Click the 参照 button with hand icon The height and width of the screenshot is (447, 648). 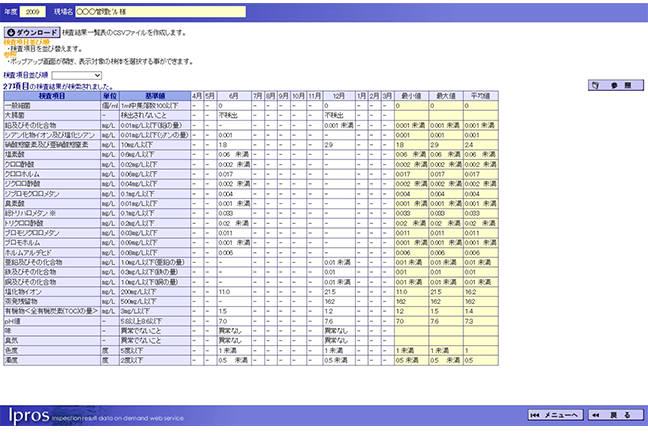click(x=616, y=85)
